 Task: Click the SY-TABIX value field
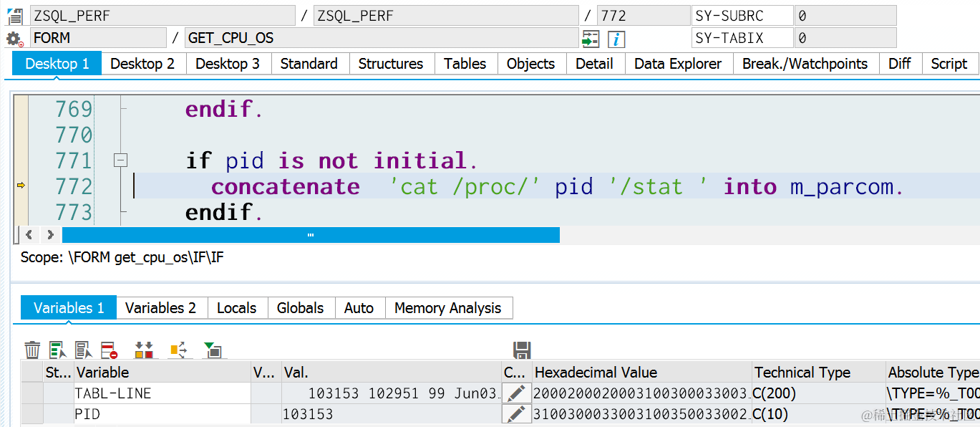845,38
